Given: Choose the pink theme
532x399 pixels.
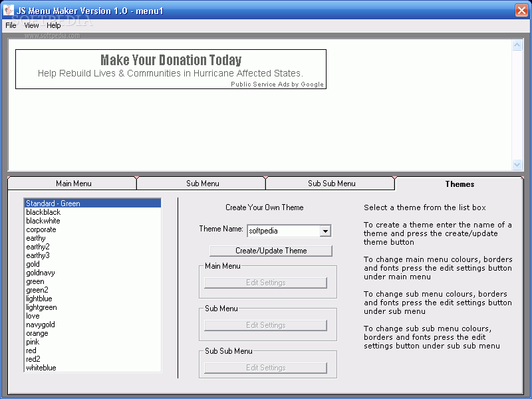Looking at the screenshot, I should [x=93, y=342].
